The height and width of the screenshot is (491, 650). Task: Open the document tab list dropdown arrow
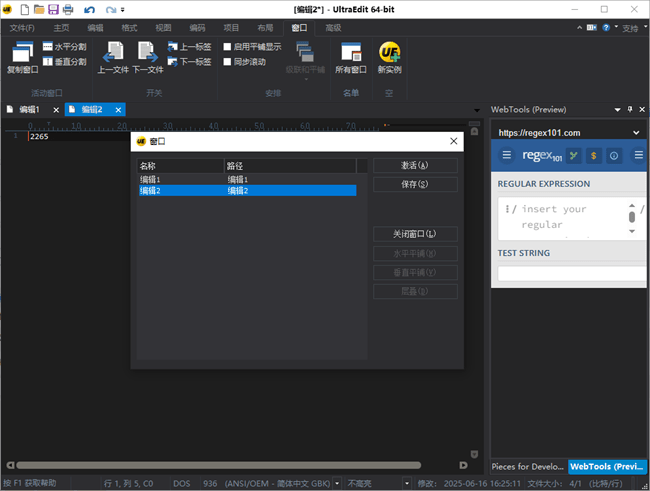click(x=477, y=110)
